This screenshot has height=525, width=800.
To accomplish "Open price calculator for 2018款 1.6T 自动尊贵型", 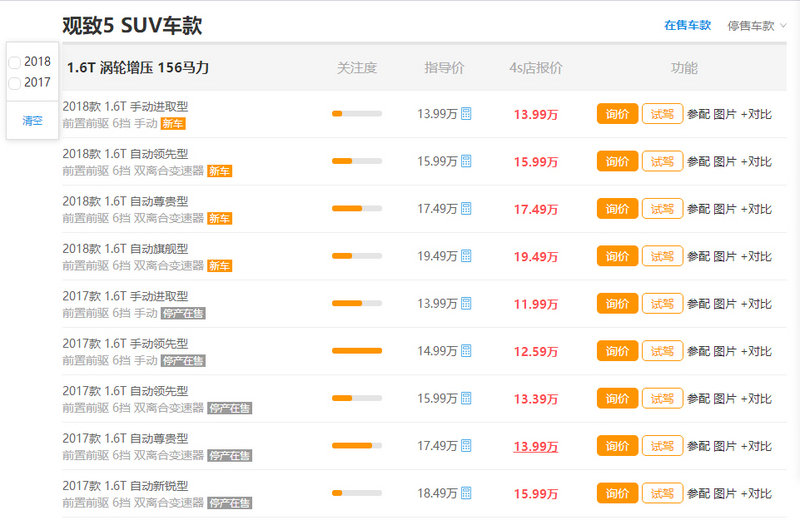I will [x=466, y=208].
